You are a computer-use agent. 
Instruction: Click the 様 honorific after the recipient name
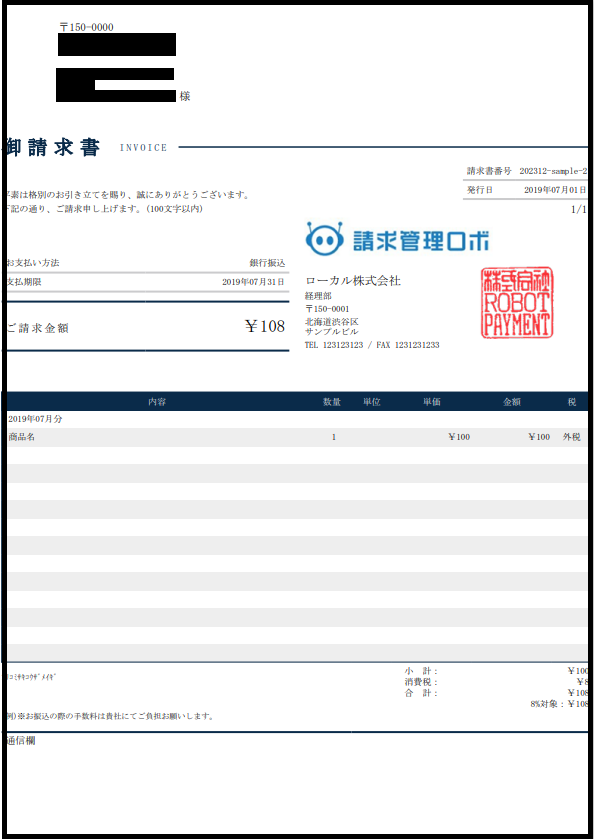[185, 97]
